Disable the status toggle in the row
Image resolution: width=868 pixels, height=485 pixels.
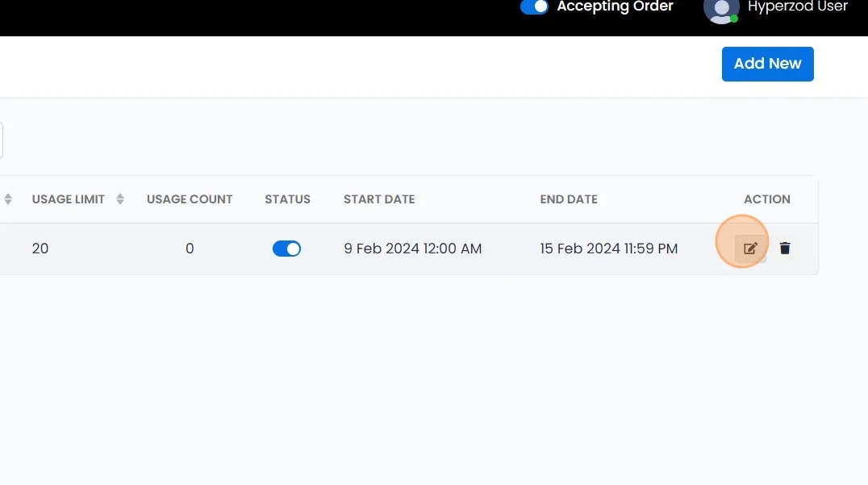286,249
